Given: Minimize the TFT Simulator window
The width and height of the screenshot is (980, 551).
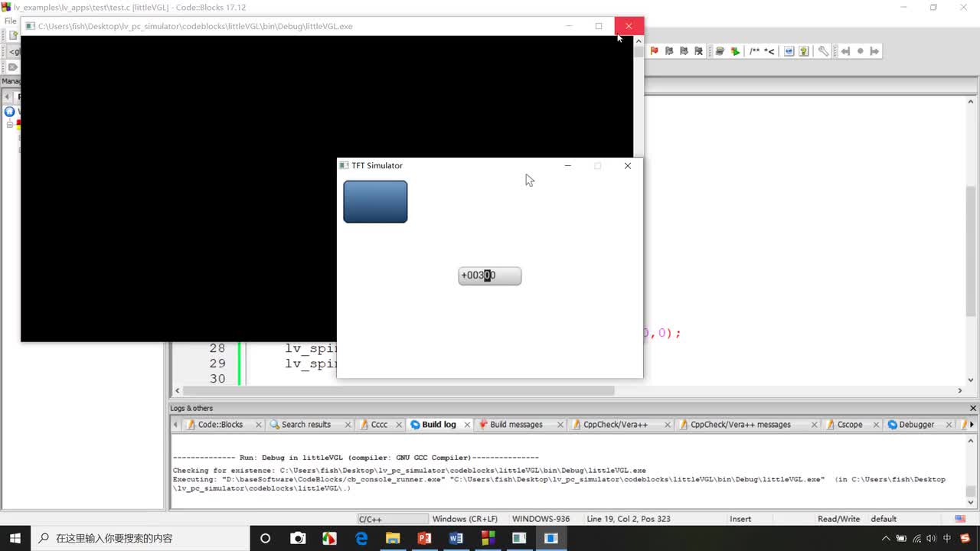Looking at the screenshot, I should tap(567, 165).
